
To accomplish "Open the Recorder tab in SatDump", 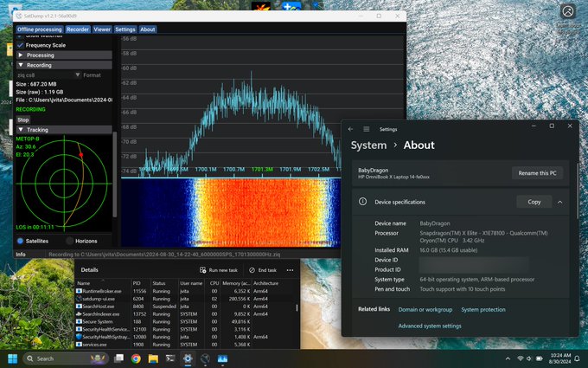I will point(78,29).
